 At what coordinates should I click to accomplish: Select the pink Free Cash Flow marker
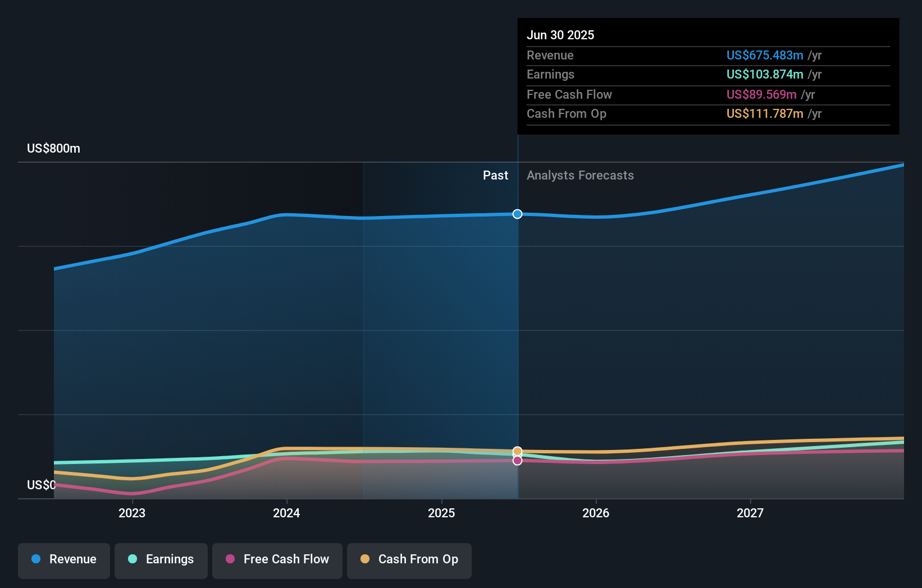tap(517, 460)
